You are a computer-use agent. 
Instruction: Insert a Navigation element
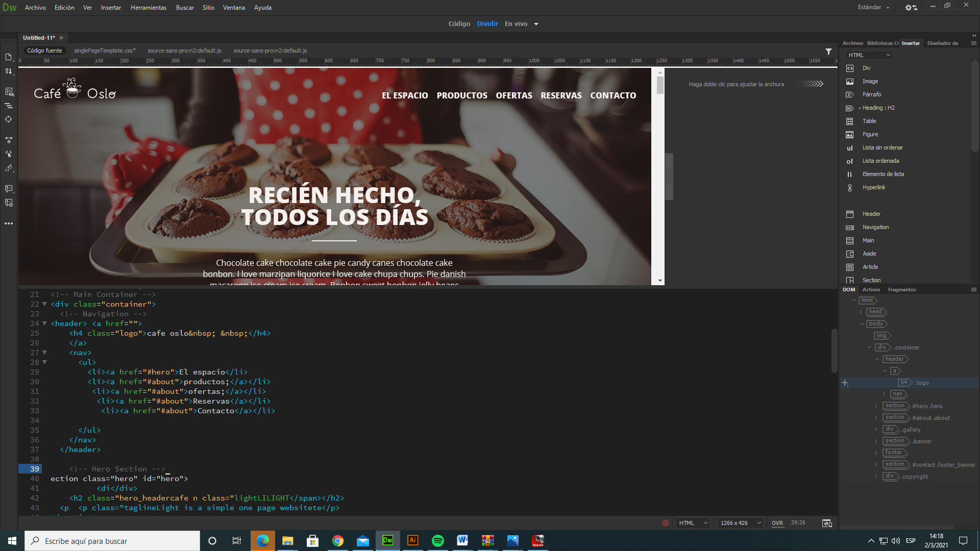click(875, 228)
